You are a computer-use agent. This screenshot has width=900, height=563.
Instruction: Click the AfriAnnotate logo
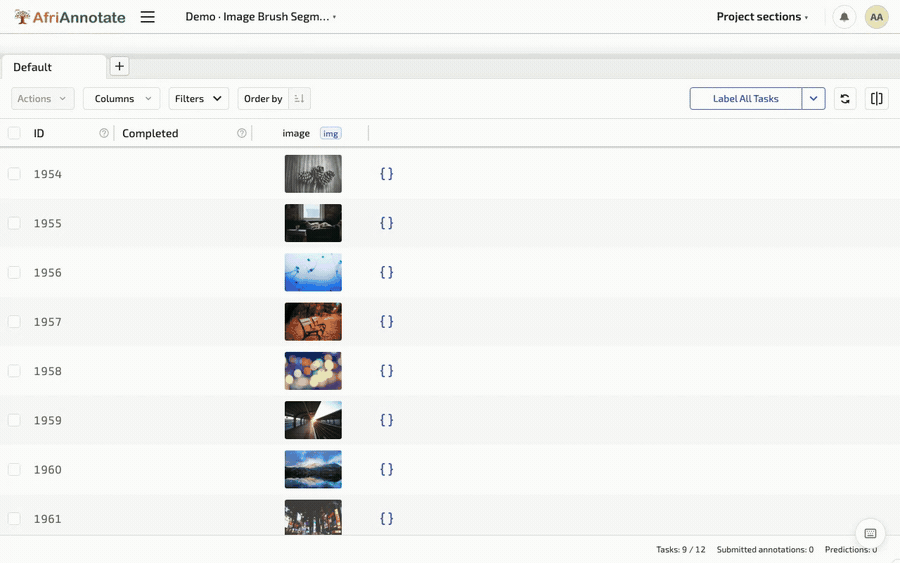click(69, 17)
